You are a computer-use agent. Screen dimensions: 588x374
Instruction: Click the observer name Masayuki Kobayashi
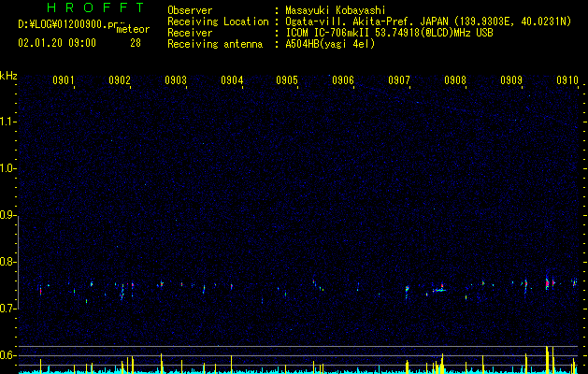click(x=336, y=10)
